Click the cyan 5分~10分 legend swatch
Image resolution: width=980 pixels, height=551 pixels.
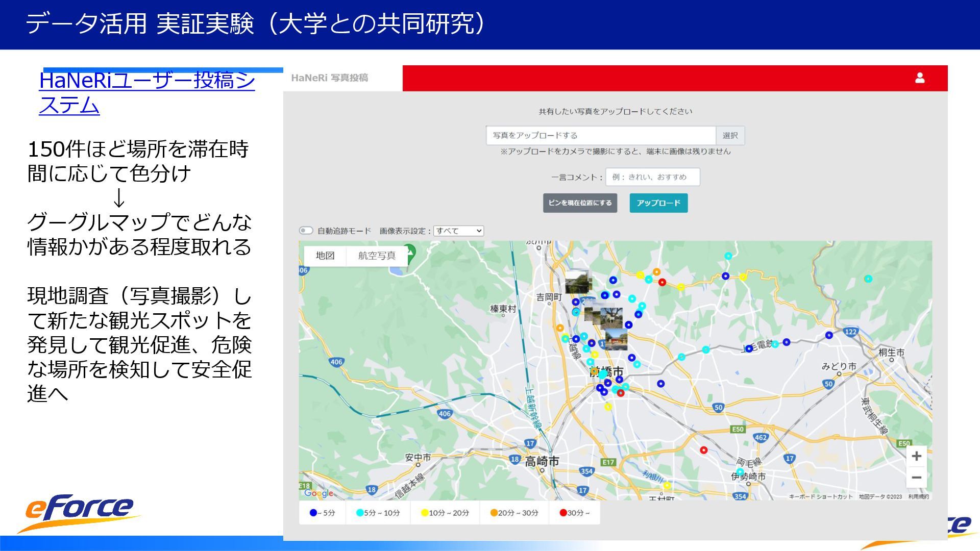point(359,513)
